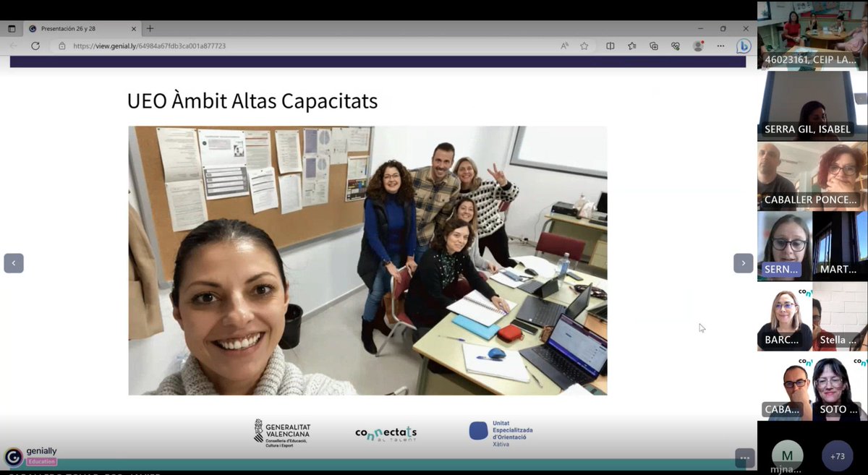Open the Favorites list icon
The width and height of the screenshot is (868, 475).
click(632, 46)
